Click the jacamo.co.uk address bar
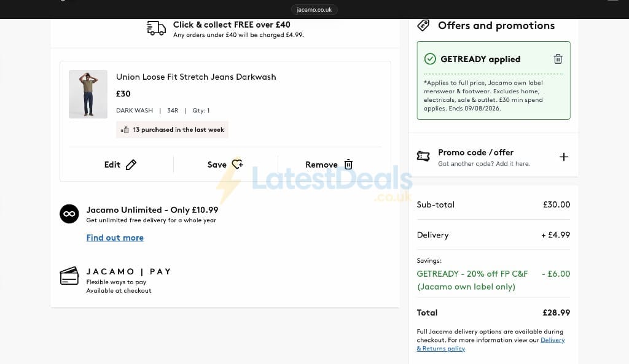This screenshot has width=629, height=364. click(x=314, y=10)
